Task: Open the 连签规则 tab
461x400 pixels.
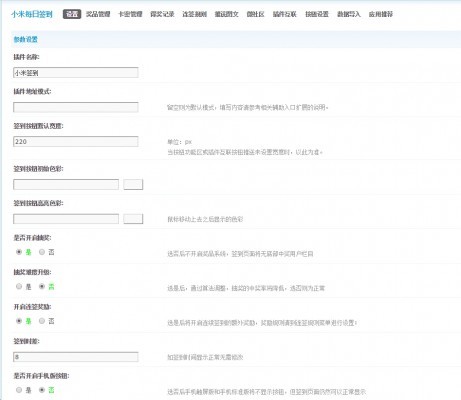Action: [194, 14]
